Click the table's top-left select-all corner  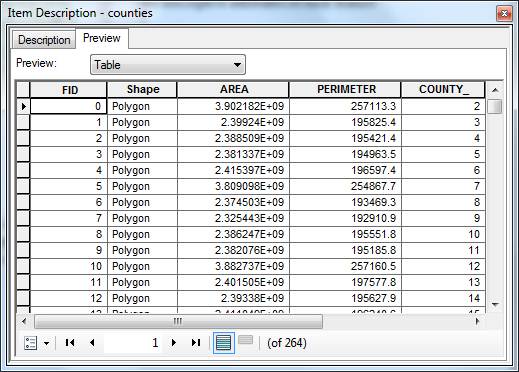(x=23, y=90)
